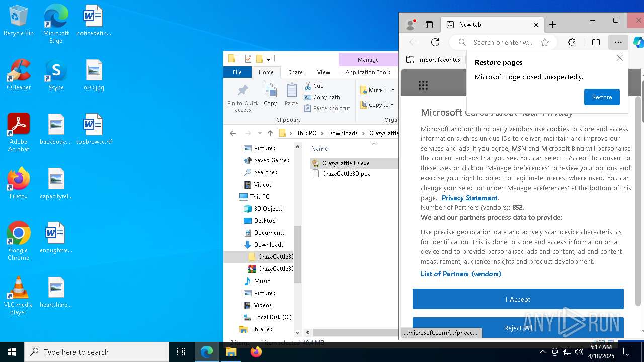644x362 pixels.
Task: Open Privacy Statement link
Action: coord(469,198)
